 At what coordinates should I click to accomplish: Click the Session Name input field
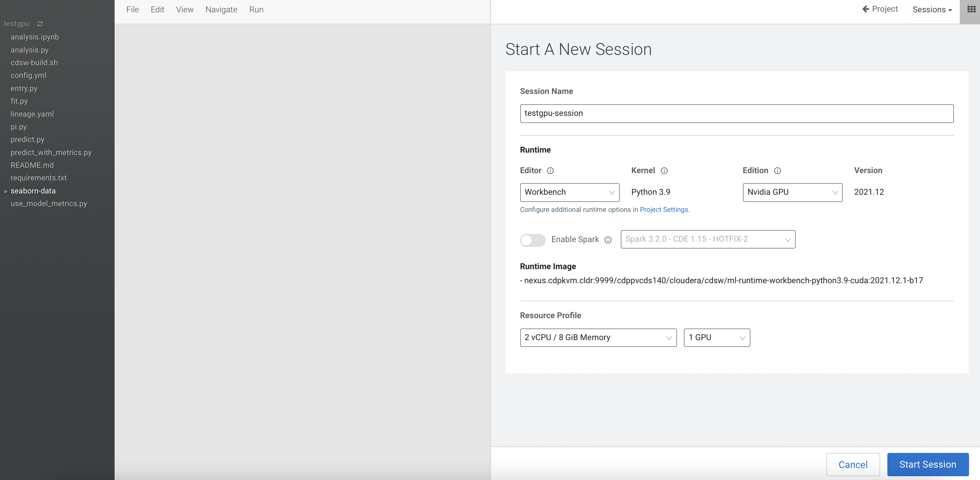click(x=736, y=113)
